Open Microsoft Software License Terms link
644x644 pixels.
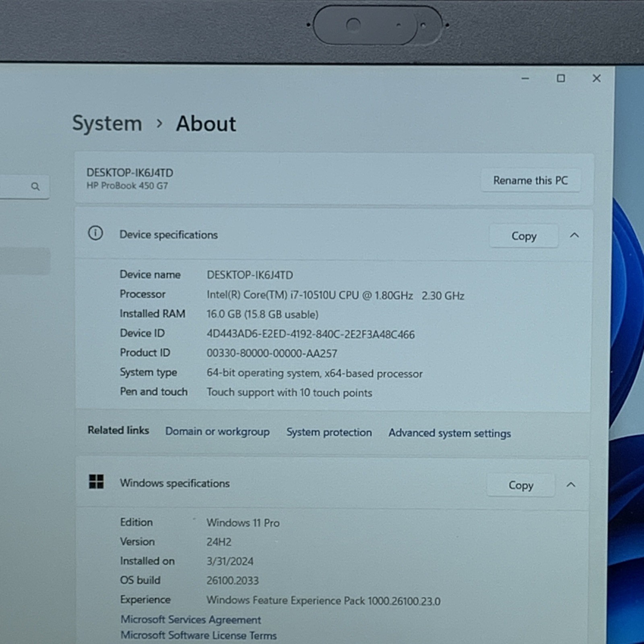(199, 635)
